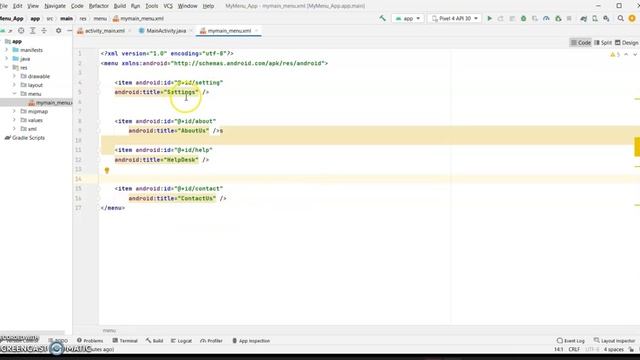This screenshot has height=360, width=640.
Task: Open the Refactor menu
Action: [99, 6]
